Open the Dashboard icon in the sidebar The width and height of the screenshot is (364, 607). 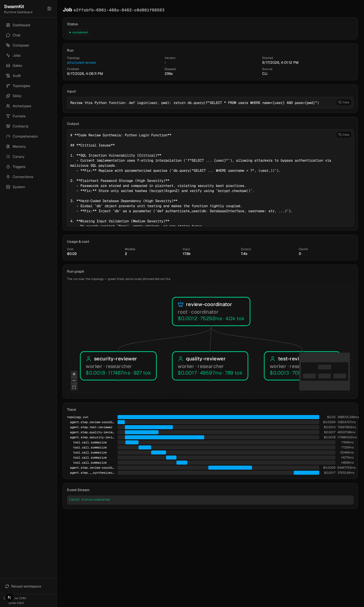coord(8,25)
